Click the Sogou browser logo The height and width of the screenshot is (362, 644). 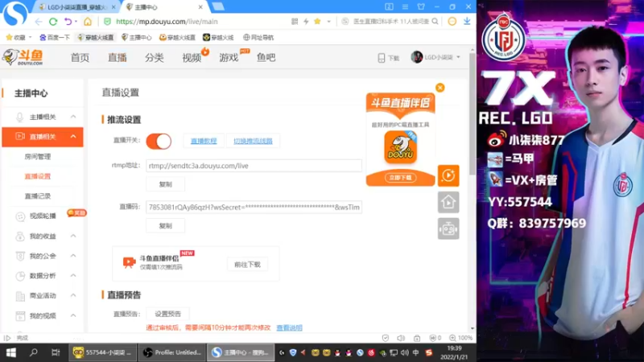point(14,13)
